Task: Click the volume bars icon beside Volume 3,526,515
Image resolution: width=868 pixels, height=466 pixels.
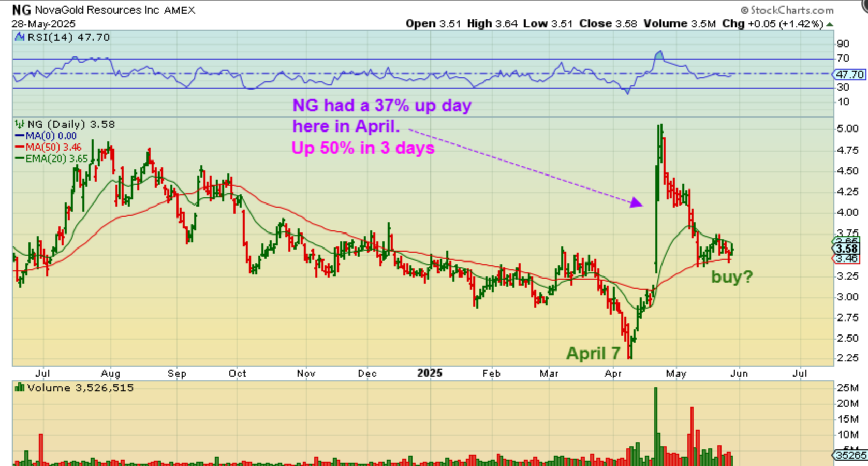Action: point(20,387)
